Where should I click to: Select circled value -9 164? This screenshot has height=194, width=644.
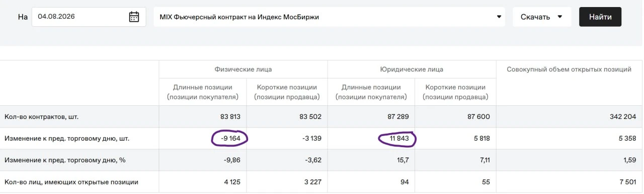[x=229, y=139]
